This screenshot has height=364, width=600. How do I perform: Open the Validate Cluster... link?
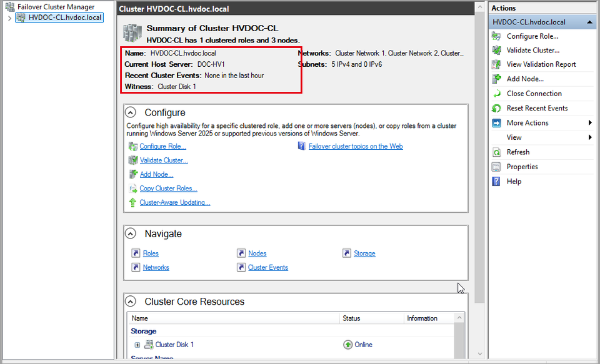tap(164, 160)
